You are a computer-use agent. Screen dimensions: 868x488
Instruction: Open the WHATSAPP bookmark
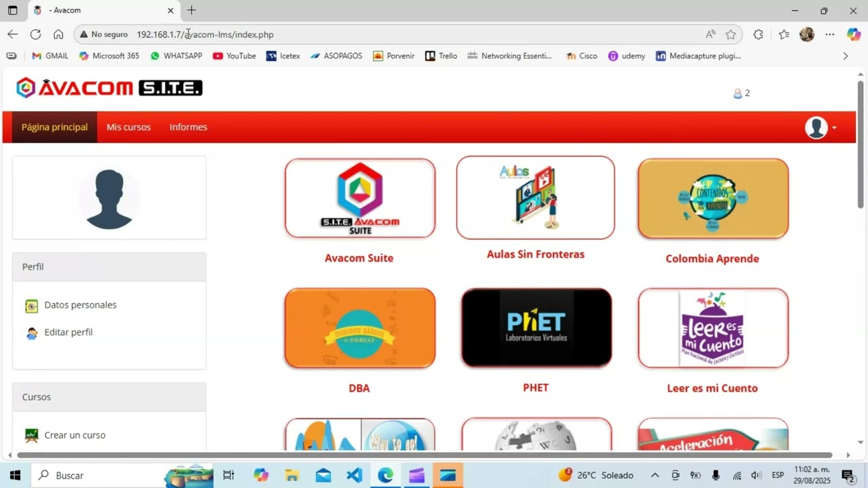tap(176, 56)
